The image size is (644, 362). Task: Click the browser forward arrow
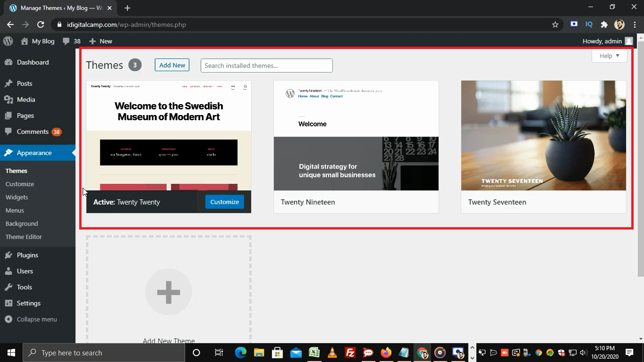click(x=25, y=25)
